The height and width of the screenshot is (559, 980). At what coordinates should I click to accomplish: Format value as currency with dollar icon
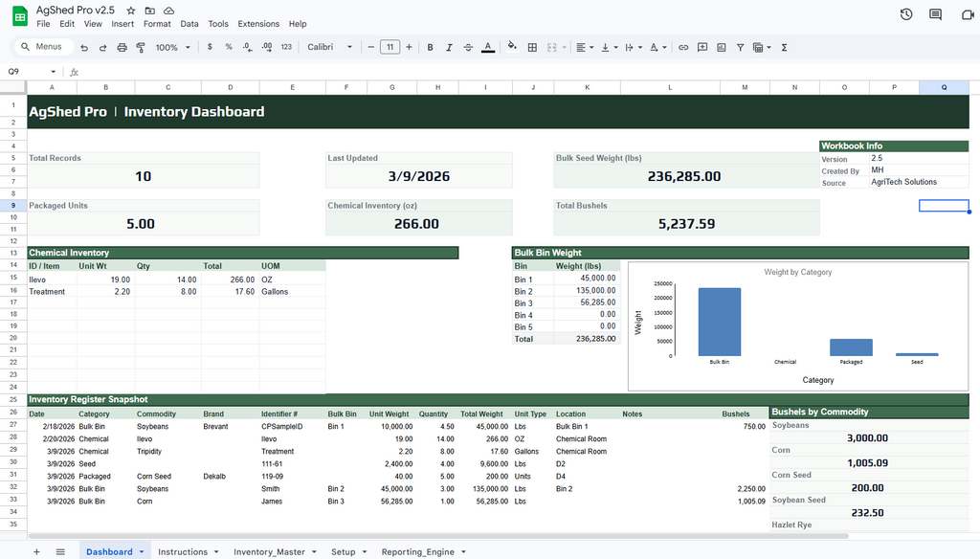point(210,46)
